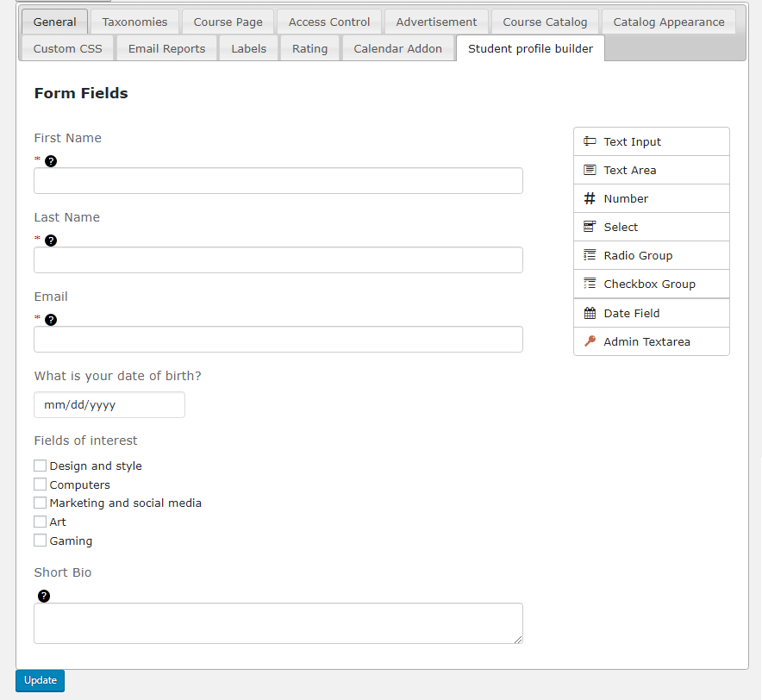Click the Number hash icon
This screenshot has width=762, height=700.
[x=590, y=198]
